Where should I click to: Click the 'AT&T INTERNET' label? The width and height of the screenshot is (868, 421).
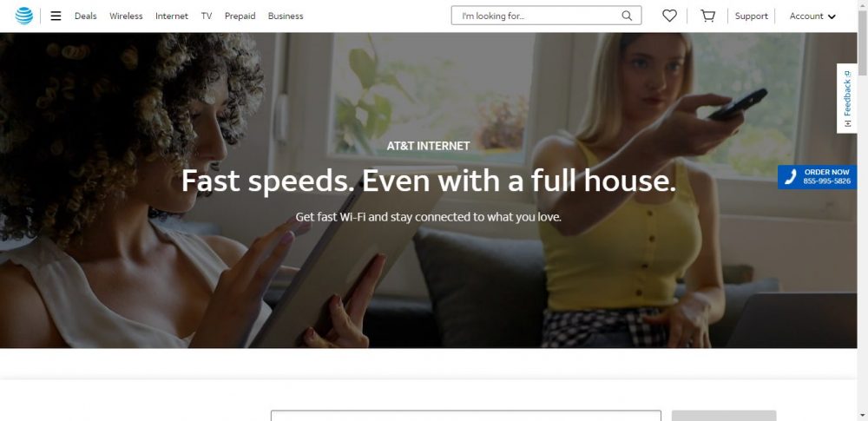[429, 146]
